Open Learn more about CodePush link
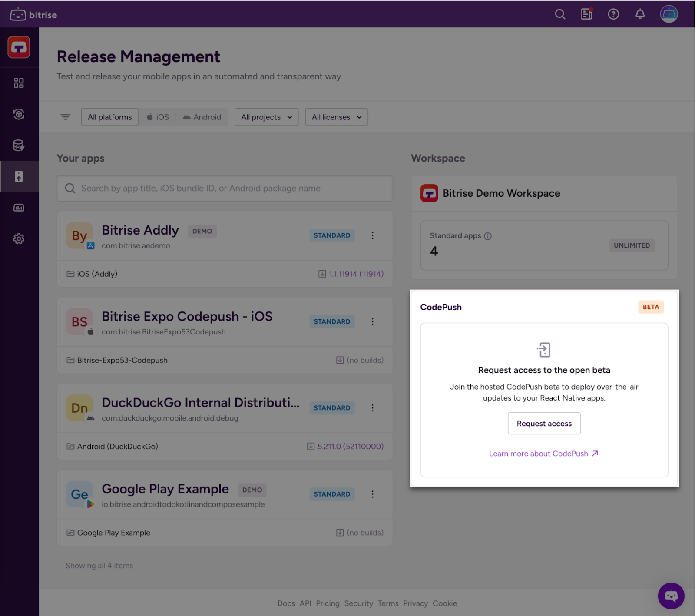This screenshot has width=695, height=616. [x=544, y=454]
